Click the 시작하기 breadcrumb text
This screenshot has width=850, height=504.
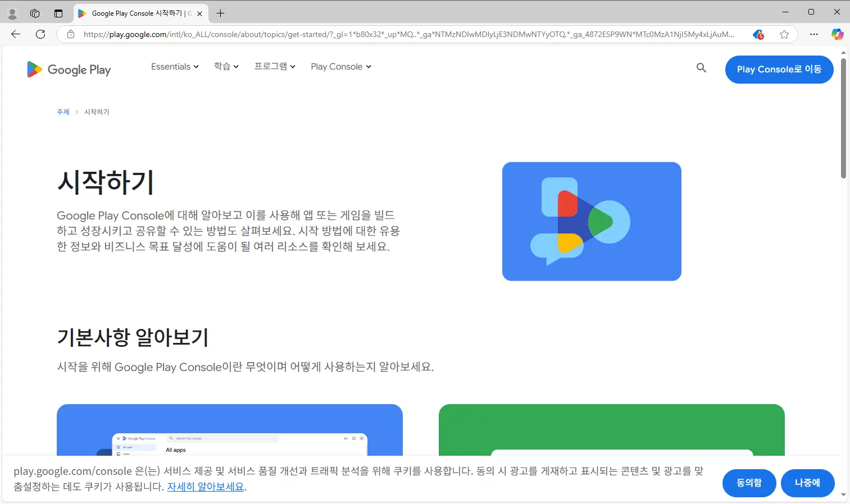coord(97,112)
